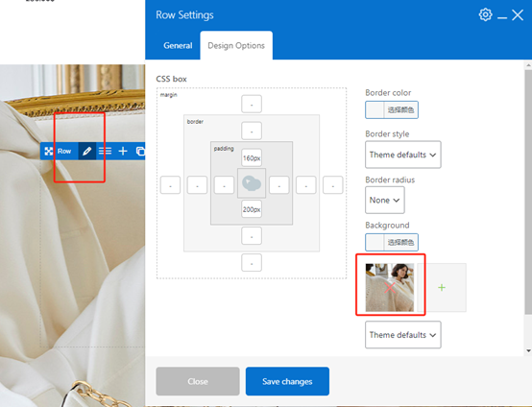Click the padding left input field
This screenshot has height=407, width=532.
tap(224, 185)
